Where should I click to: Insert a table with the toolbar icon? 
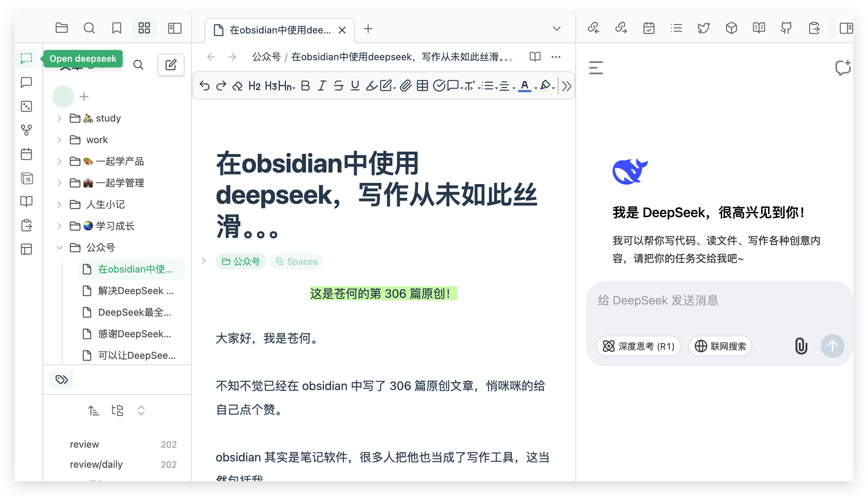click(422, 86)
